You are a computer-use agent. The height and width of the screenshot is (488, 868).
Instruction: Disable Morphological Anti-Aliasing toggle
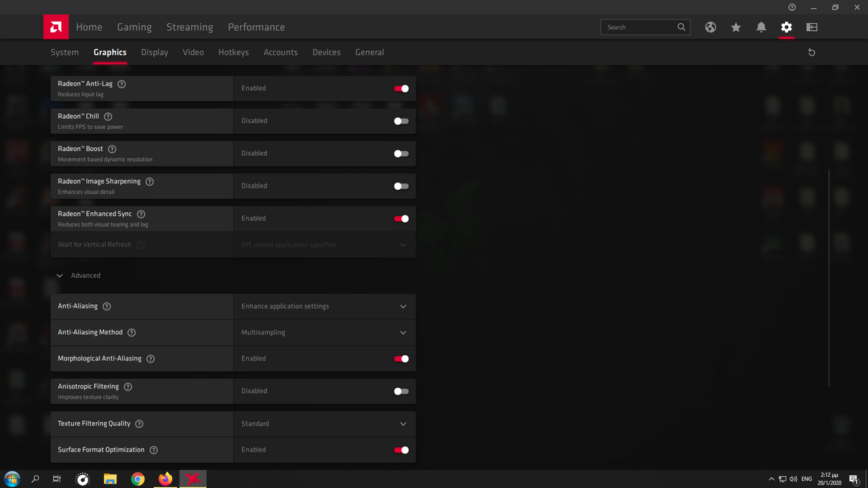coord(401,359)
